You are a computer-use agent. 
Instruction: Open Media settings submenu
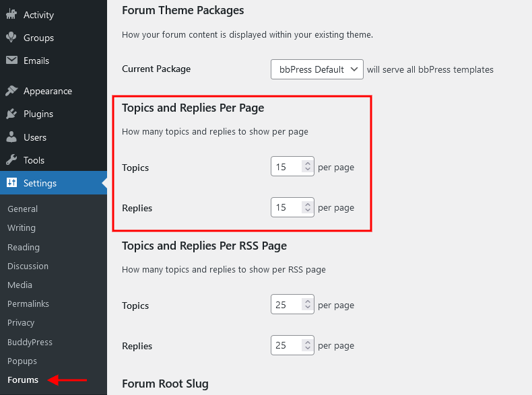(20, 285)
